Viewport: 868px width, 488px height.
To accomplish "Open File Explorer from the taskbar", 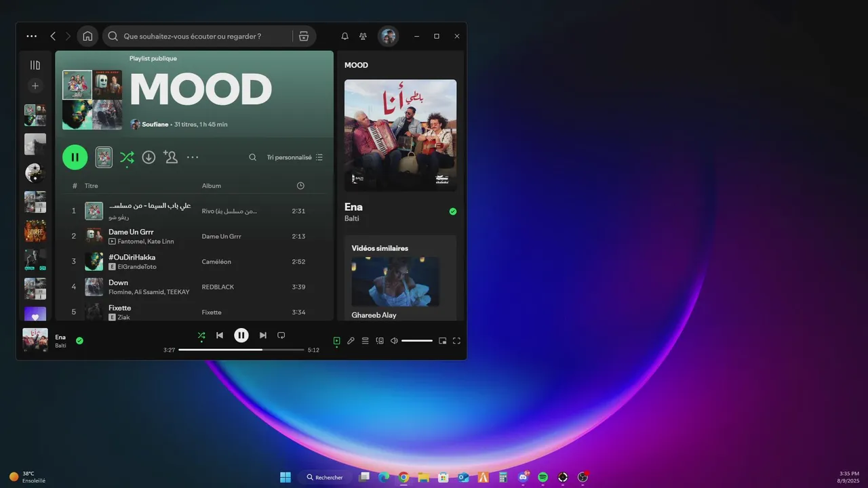I will point(423,477).
